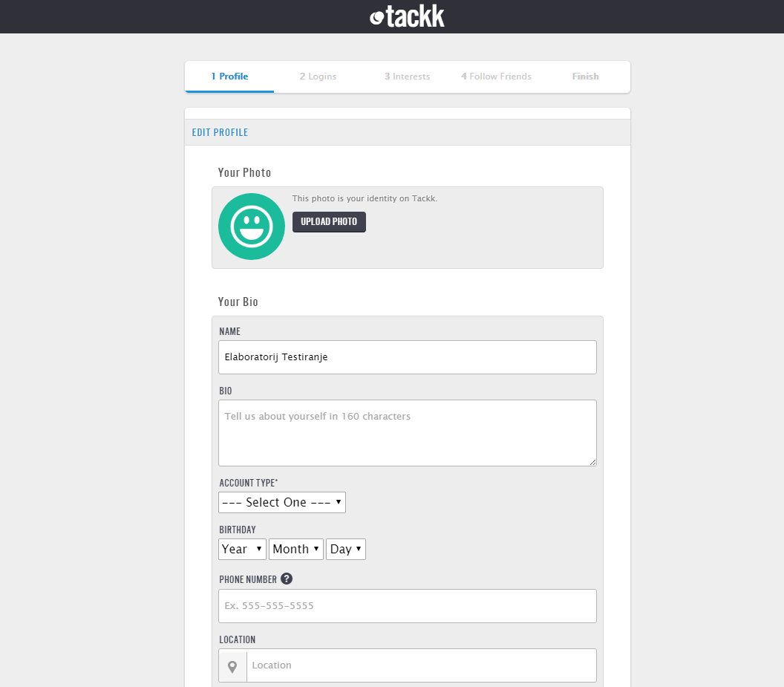The width and height of the screenshot is (784, 687).
Task: Focus the Name text field
Action: [408, 357]
